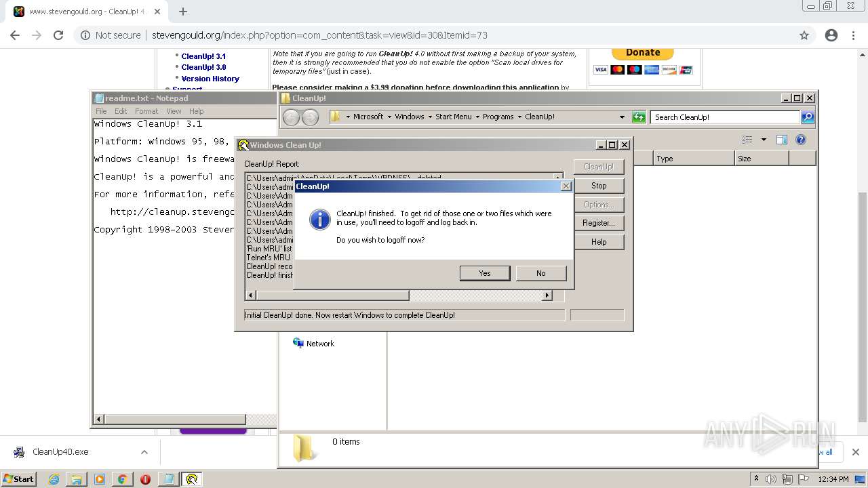Open the Format menu in Notepad
This screenshot has height=488, width=868.
(146, 111)
